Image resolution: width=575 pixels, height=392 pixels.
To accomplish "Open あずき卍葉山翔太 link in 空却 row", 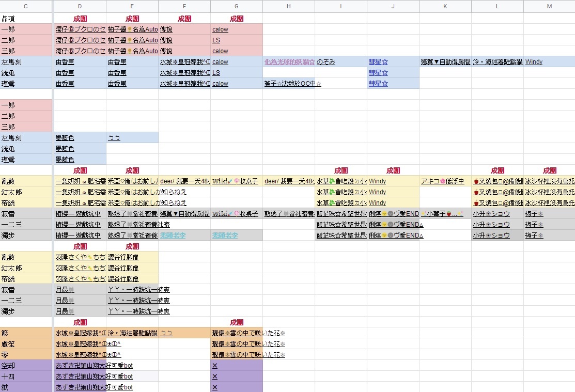I will point(94,366).
